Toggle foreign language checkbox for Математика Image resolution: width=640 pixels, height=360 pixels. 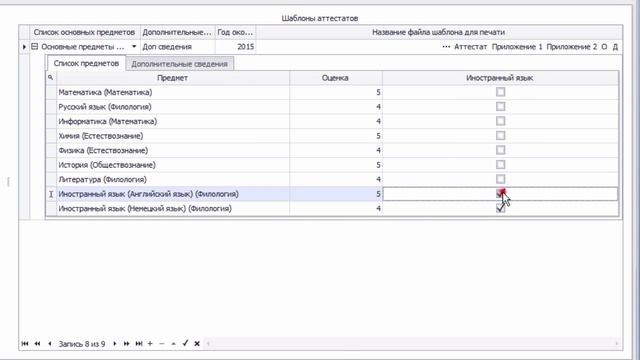click(500, 92)
